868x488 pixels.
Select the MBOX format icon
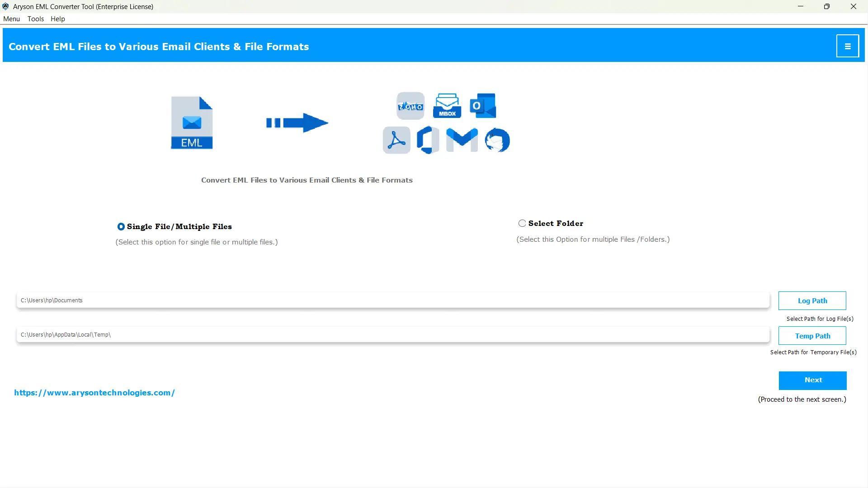447,105
